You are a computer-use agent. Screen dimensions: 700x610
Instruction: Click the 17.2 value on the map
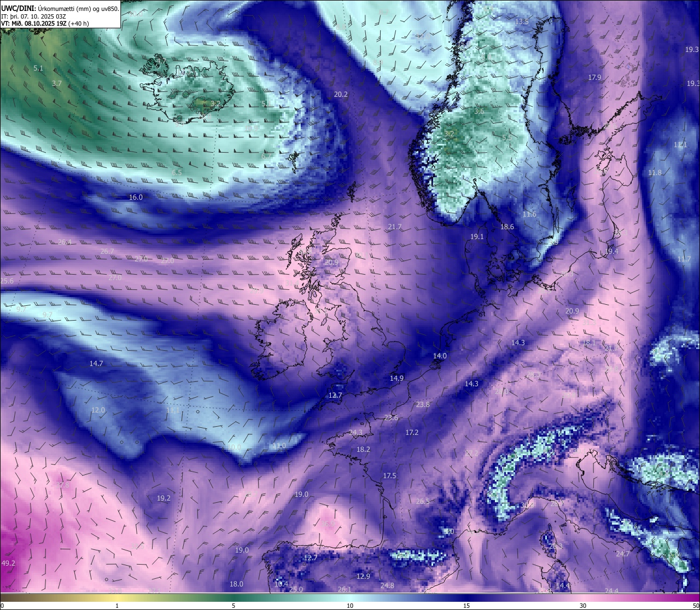click(x=412, y=432)
